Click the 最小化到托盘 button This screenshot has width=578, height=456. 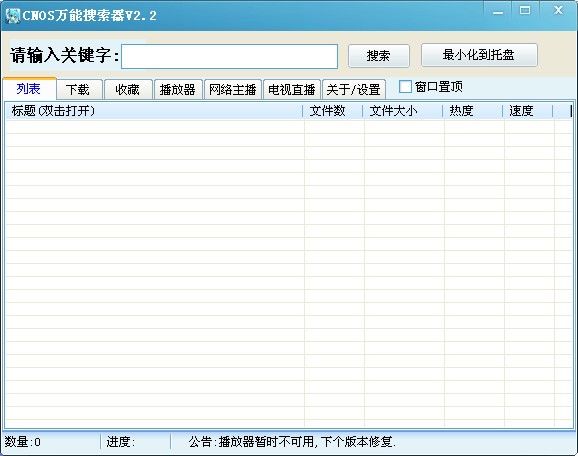pos(479,55)
